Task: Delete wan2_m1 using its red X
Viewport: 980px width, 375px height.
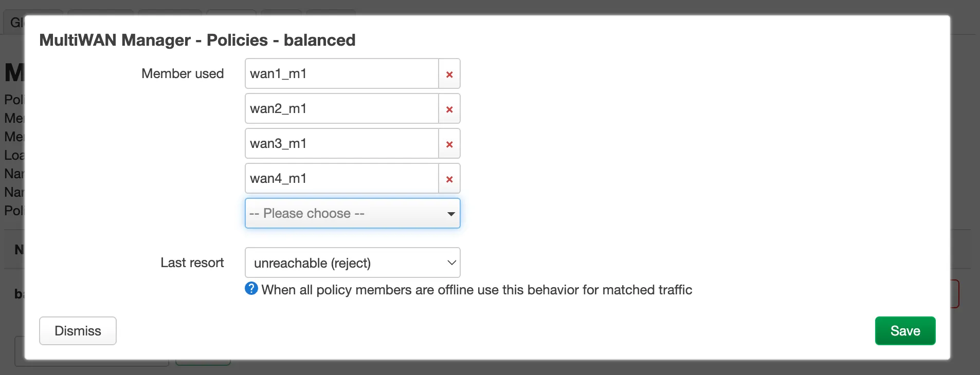Action: pyautogui.click(x=449, y=109)
